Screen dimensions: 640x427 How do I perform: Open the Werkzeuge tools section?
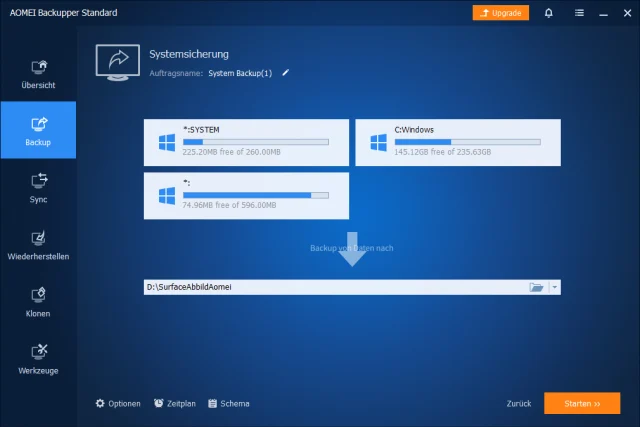click(38, 358)
